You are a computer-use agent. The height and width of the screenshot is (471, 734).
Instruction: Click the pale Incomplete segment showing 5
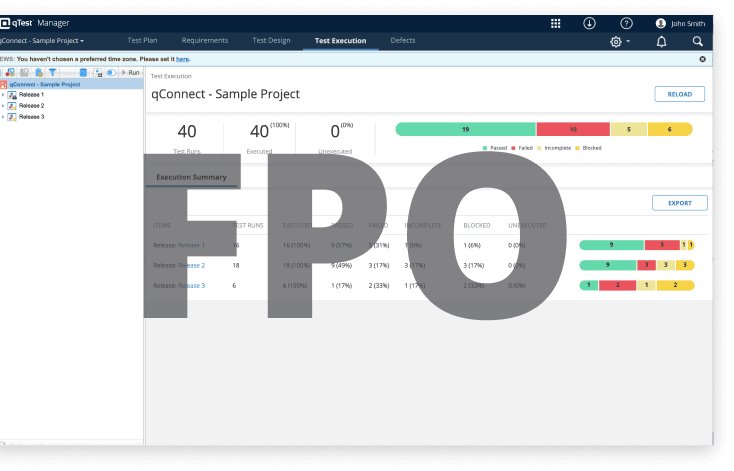(629, 129)
